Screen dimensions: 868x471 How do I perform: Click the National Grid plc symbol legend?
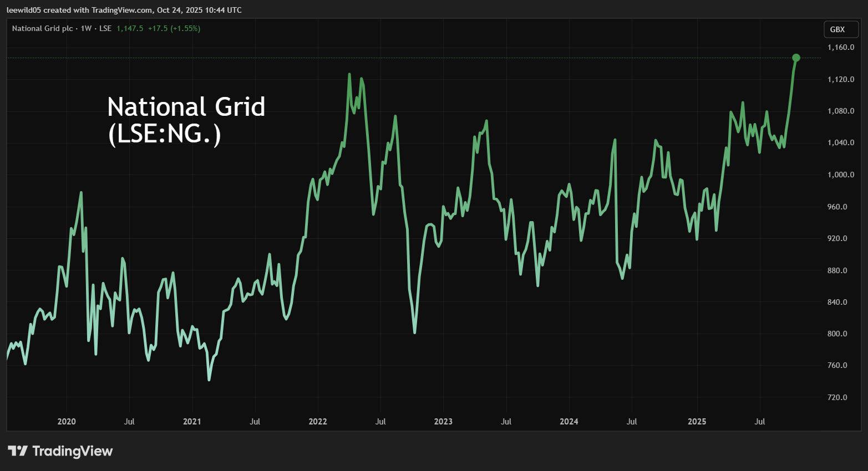coord(62,28)
